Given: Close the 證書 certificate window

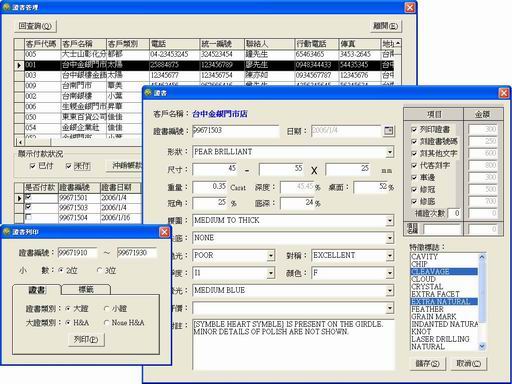Looking at the screenshot, I should [504, 93].
